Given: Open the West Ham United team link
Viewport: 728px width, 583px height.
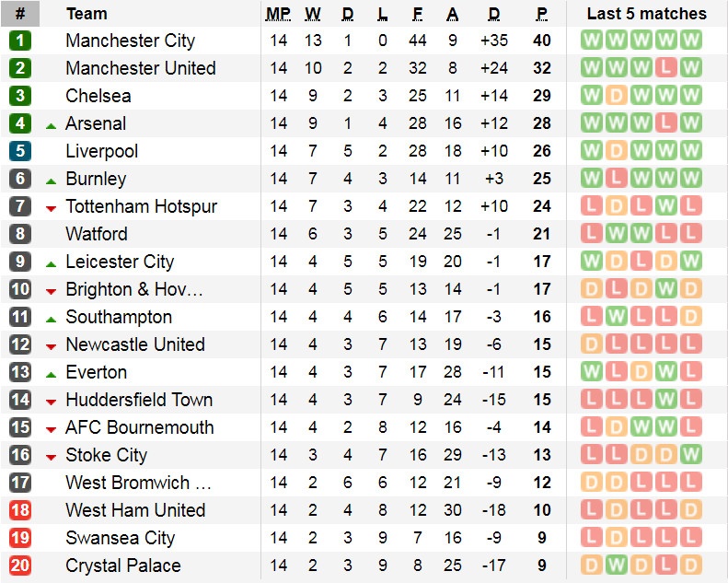Looking at the screenshot, I should click(x=135, y=510).
